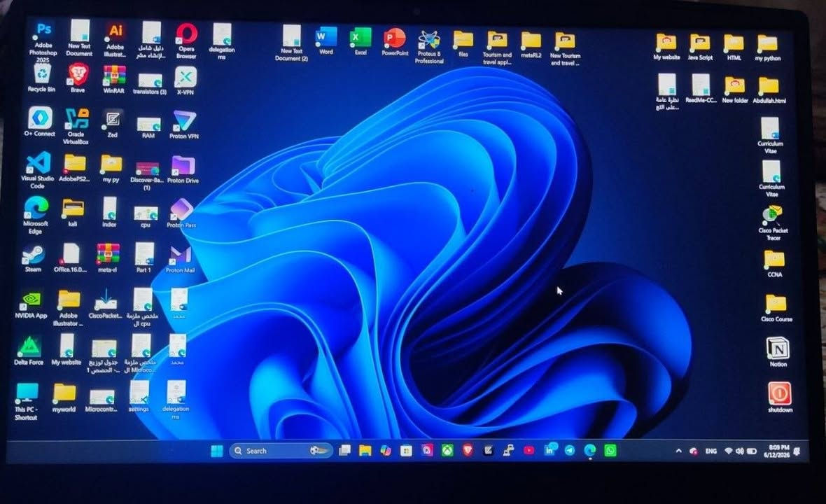Open the my py folder
The width and height of the screenshot is (826, 504).
(111, 169)
